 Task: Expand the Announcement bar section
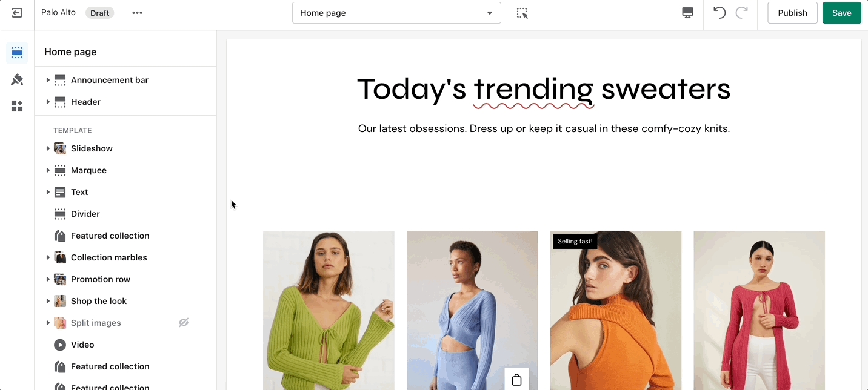pos(48,80)
